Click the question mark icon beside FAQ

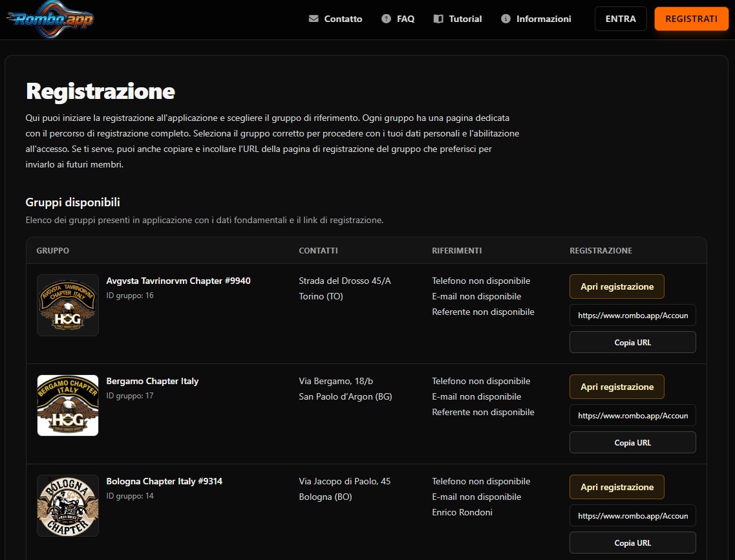[387, 19]
